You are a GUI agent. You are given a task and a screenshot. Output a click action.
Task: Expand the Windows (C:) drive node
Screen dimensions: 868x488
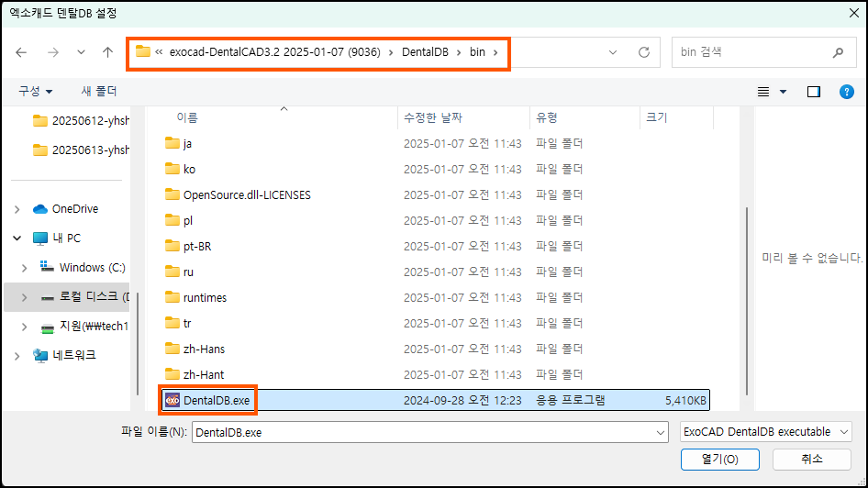25,268
